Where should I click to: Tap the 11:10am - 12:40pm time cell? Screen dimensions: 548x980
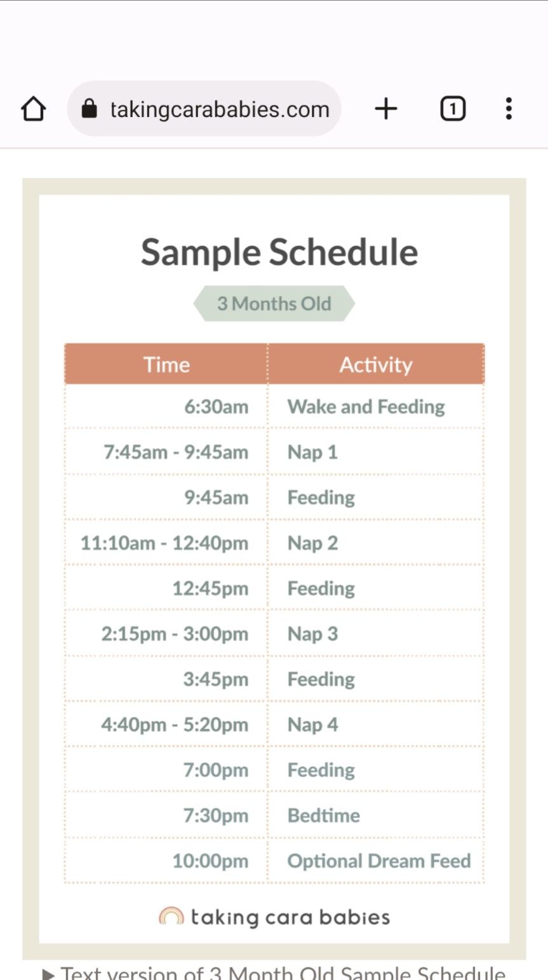tap(164, 543)
